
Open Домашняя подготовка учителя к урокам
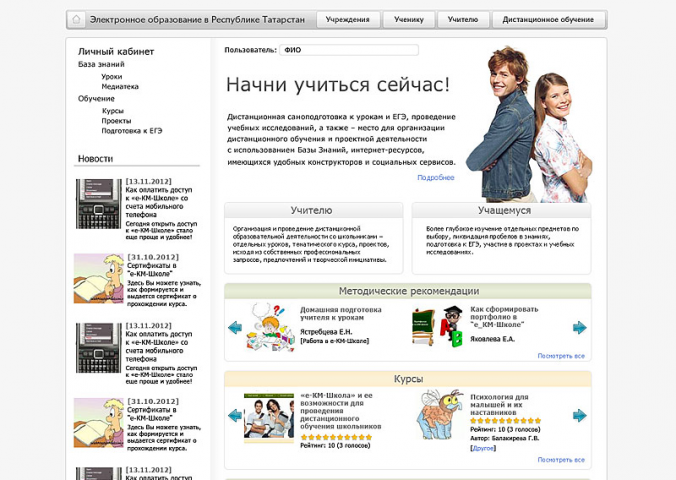point(341,314)
